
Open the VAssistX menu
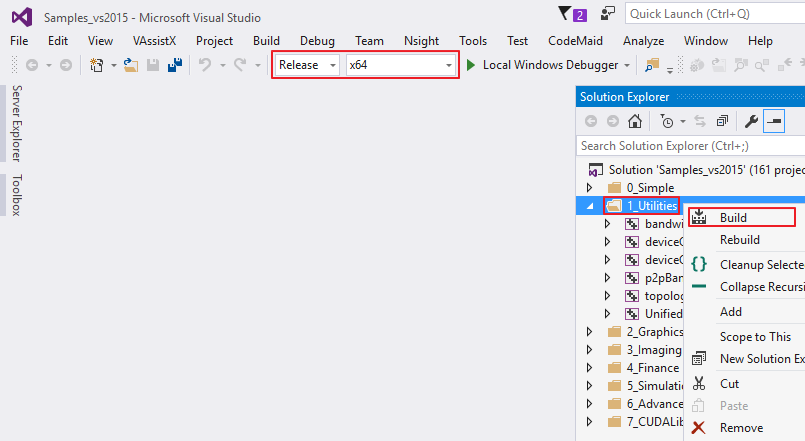155,41
